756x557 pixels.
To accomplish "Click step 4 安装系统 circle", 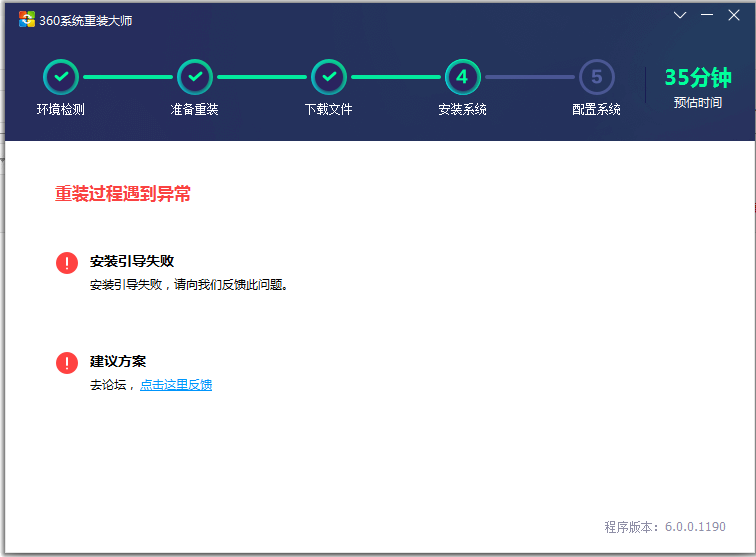I will click(x=462, y=77).
